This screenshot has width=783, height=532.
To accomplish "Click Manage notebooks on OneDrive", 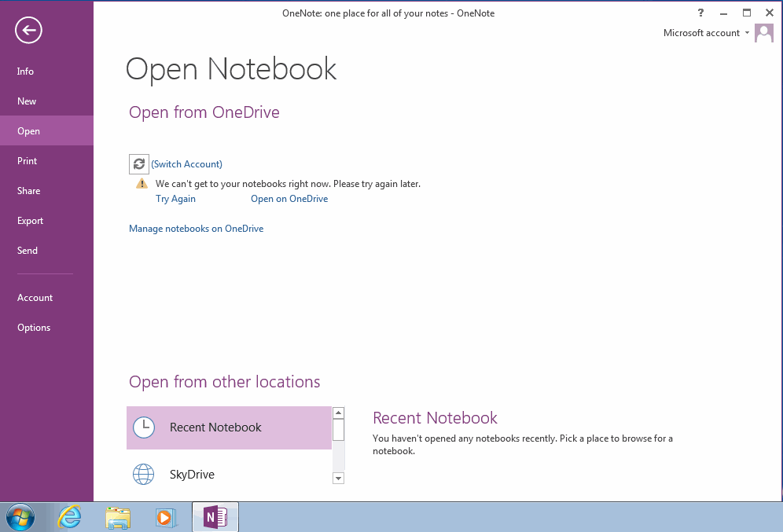I will pyautogui.click(x=197, y=229).
